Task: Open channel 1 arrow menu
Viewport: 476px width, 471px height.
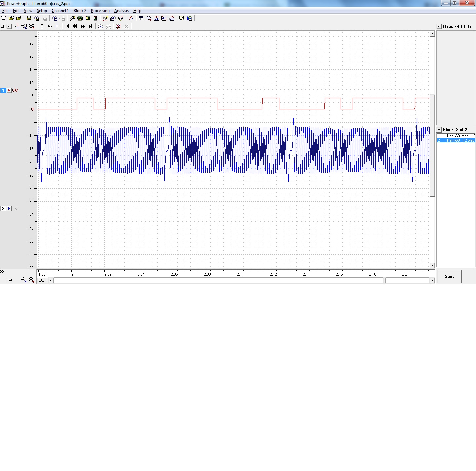Action: pyautogui.click(x=9, y=90)
